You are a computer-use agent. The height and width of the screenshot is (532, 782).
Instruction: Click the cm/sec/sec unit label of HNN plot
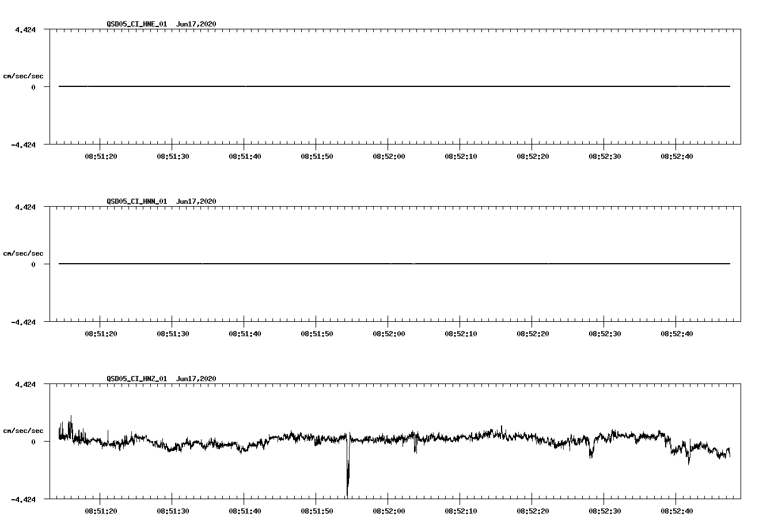[x=23, y=253]
